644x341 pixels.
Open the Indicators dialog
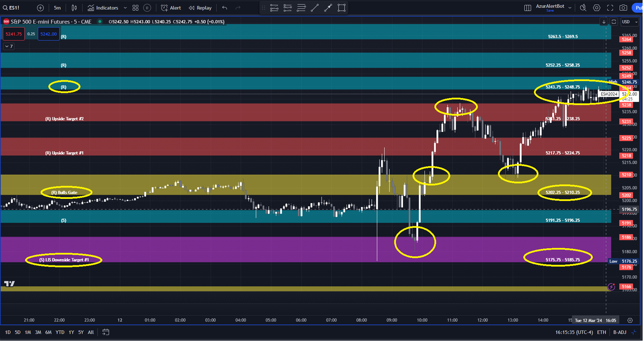[103, 8]
